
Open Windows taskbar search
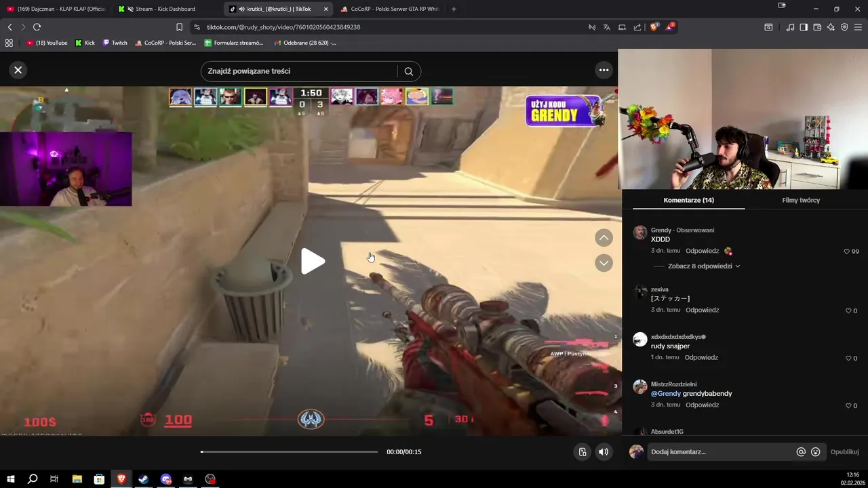click(32, 479)
